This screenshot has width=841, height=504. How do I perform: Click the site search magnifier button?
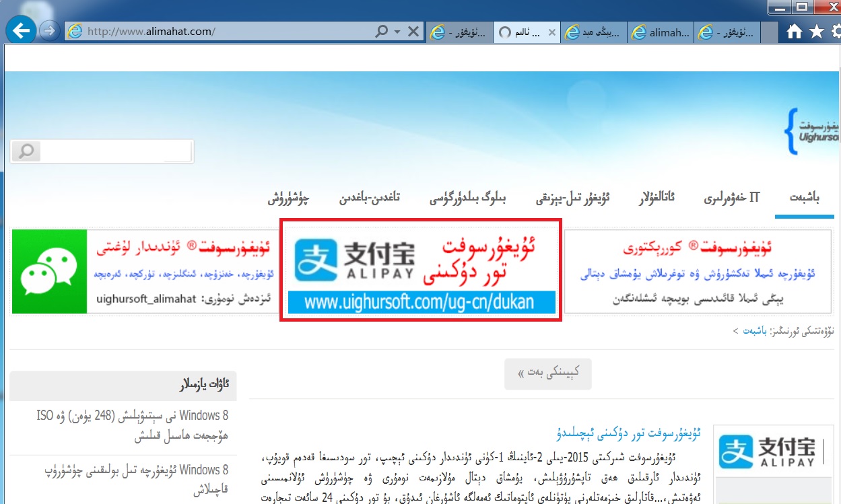[26, 151]
